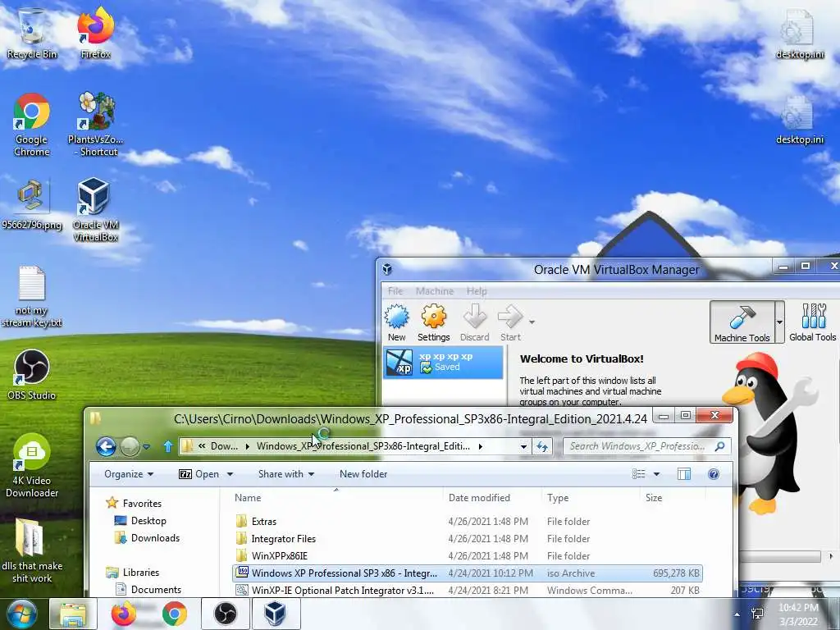Open the Help menu in VirtualBox Manager
The width and height of the screenshot is (840, 630).
[477, 291]
